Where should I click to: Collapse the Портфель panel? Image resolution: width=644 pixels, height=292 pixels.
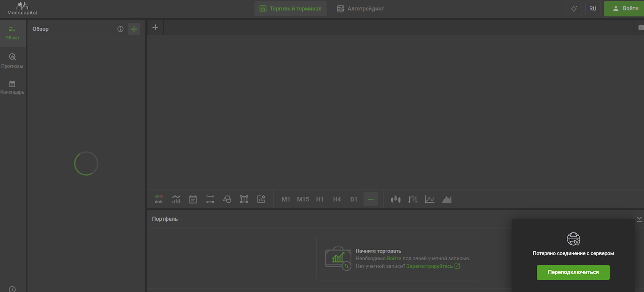click(639, 219)
